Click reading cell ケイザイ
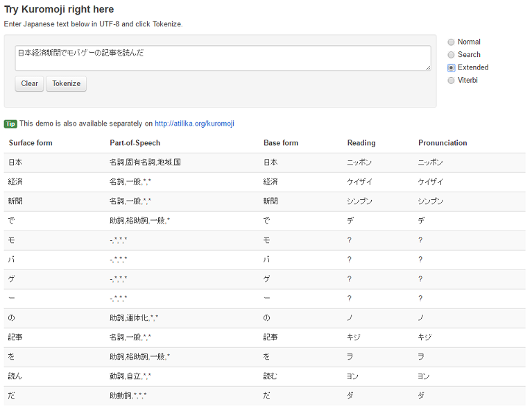The height and width of the screenshot is (409, 532). [359, 182]
